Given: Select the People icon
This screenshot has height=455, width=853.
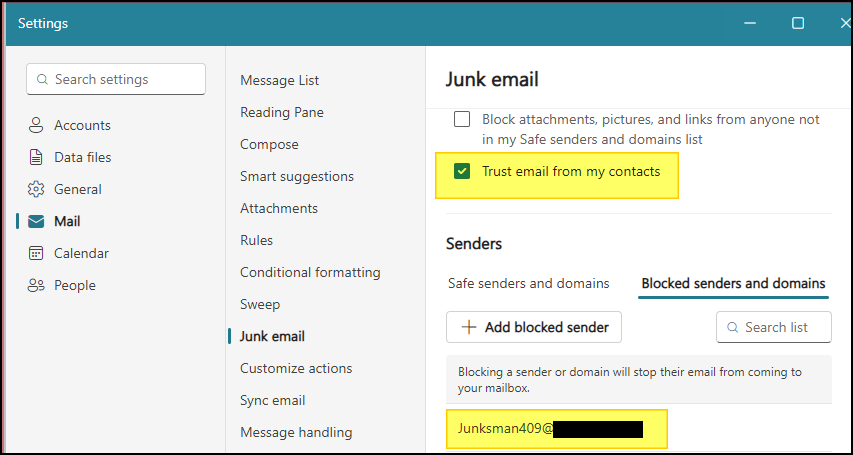Looking at the screenshot, I should click(36, 285).
